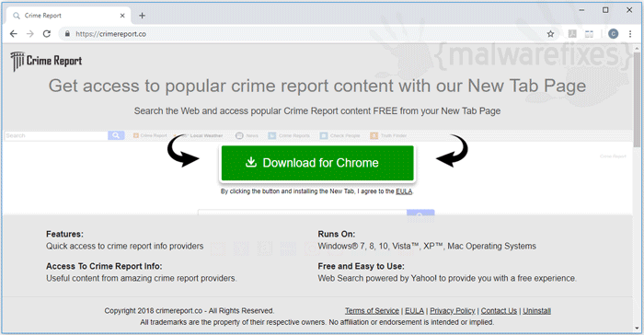
Task: Select the Crime Report browser tab
Action: coord(69,16)
